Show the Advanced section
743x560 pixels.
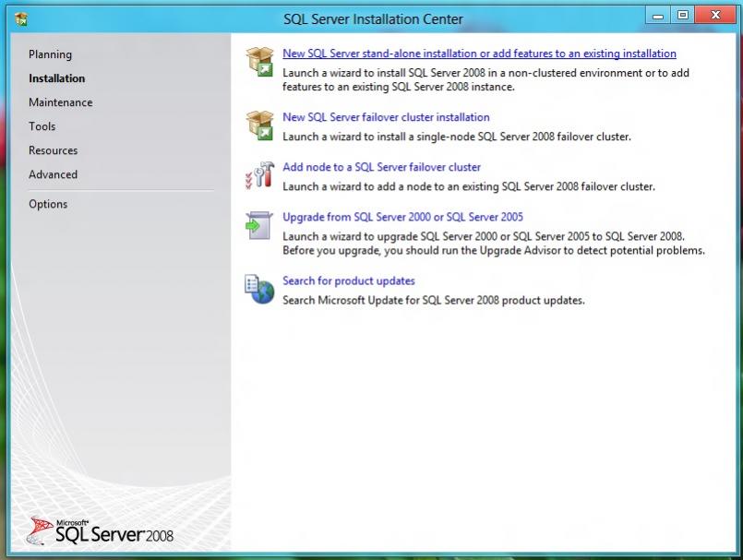(x=54, y=174)
